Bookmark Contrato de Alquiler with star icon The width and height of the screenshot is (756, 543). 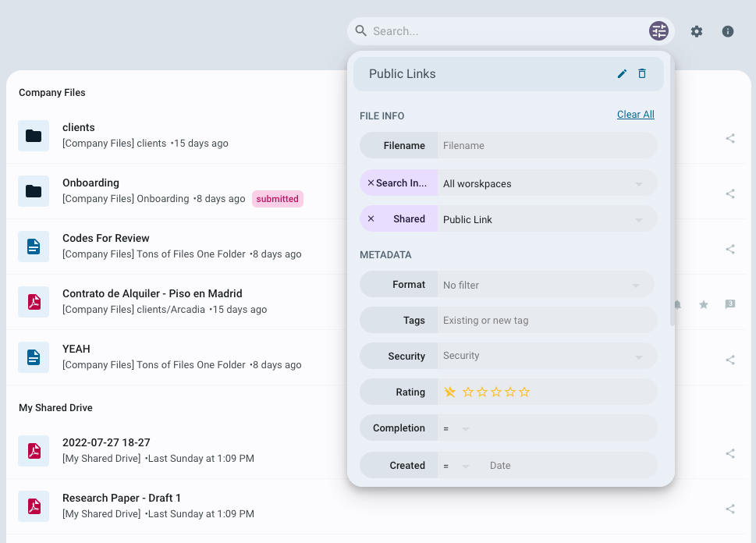704,304
